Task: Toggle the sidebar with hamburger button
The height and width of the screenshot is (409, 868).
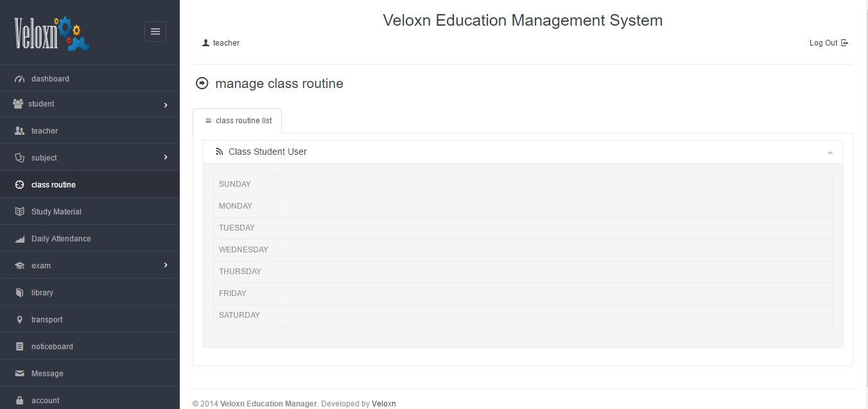Action: (155, 31)
